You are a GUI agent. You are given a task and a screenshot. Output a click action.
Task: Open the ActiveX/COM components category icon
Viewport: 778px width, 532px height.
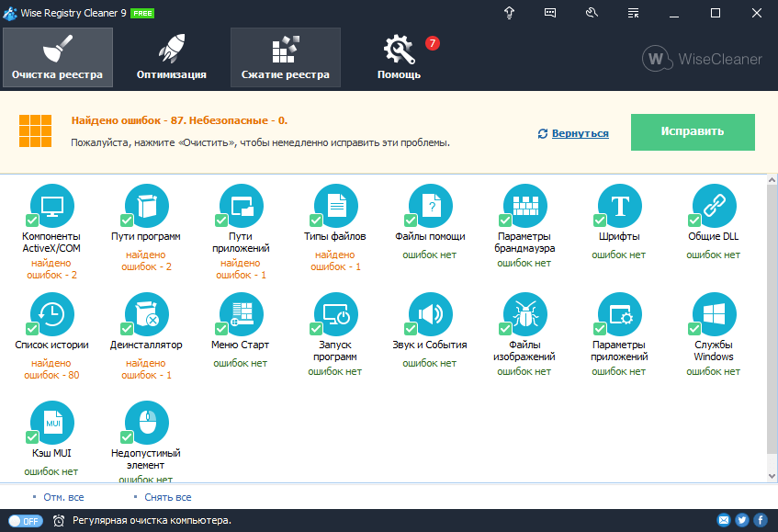pos(52,206)
